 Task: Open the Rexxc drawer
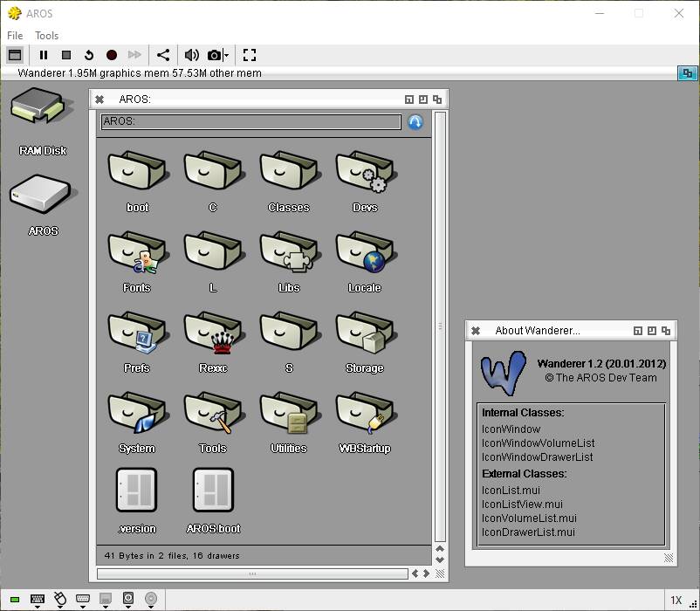pyautogui.click(x=213, y=336)
